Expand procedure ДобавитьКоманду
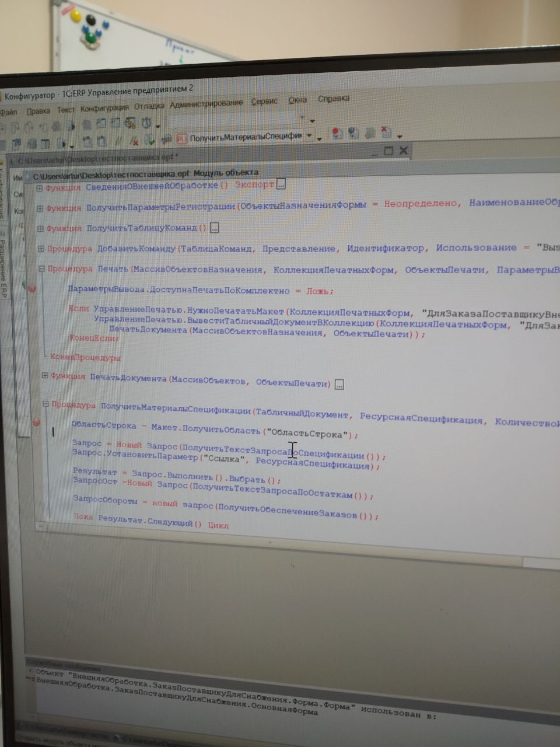The height and width of the screenshot is (747, 560). (41, 249)
